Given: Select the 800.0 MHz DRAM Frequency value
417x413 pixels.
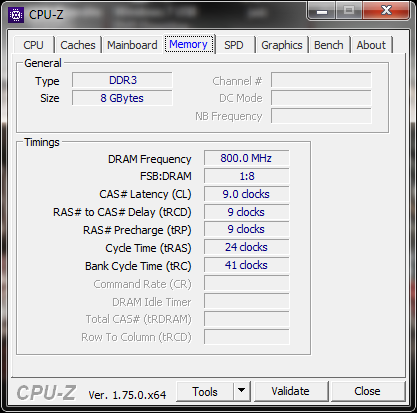Looking at the screenshot, I should pos(246,158).
